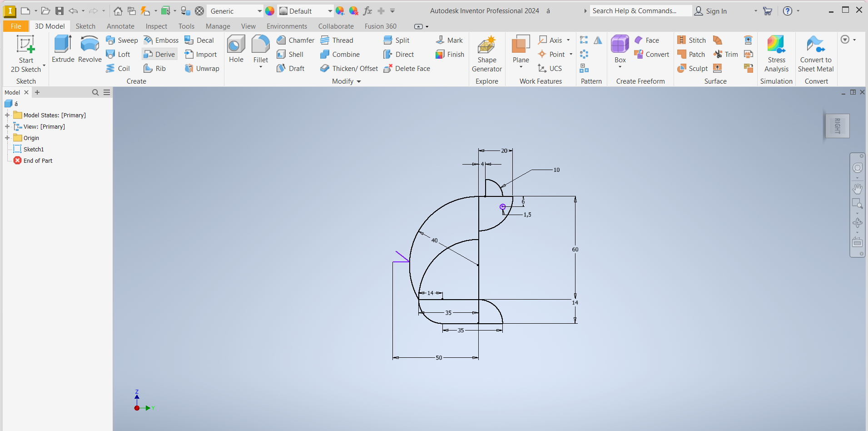Select the Revolve tool

pyautogui.click(x=89, y=49)
